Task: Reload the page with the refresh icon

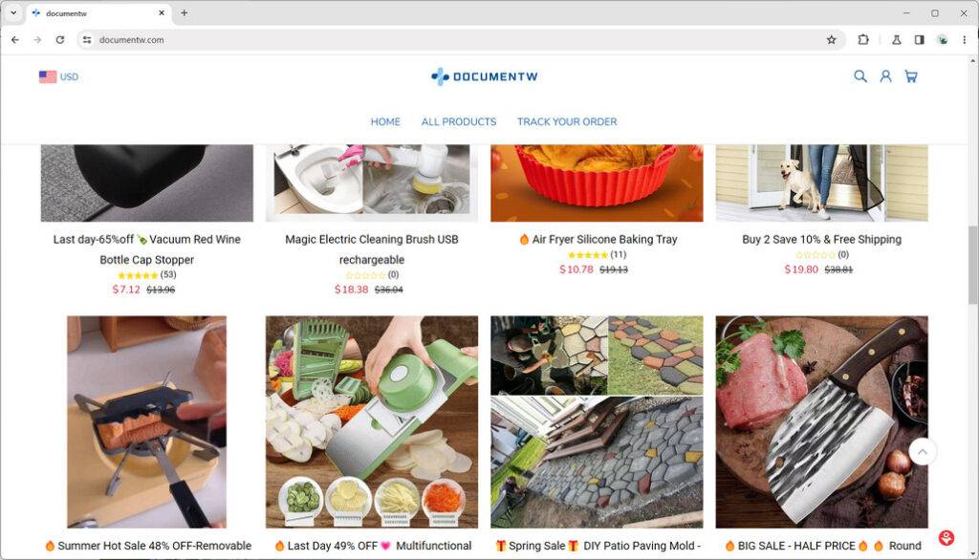Action: (60, 39)
